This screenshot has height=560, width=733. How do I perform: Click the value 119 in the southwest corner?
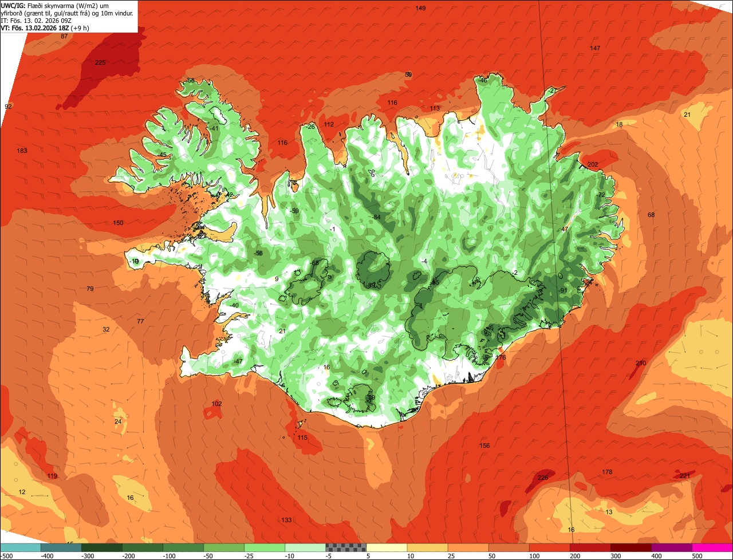click(52, 476)
